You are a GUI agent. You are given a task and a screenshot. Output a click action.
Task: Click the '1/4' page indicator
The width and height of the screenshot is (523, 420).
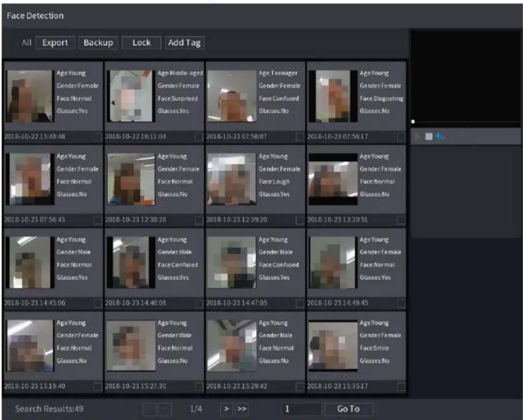196,408
